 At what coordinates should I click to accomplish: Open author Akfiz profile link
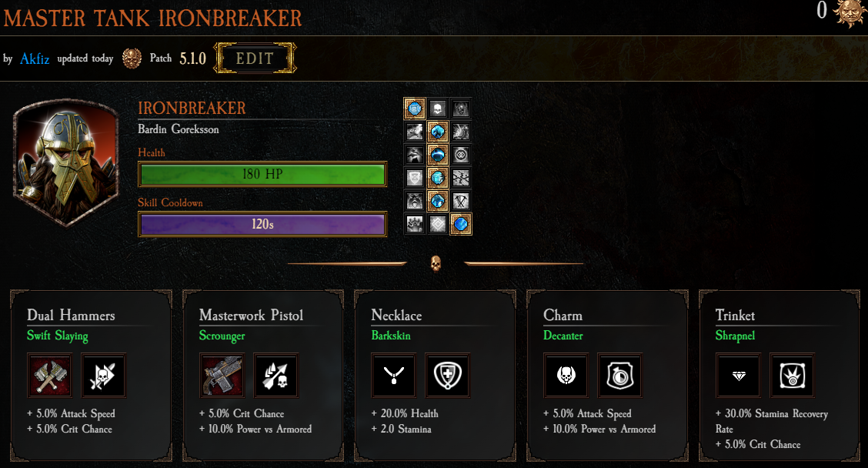click(35, 58)
